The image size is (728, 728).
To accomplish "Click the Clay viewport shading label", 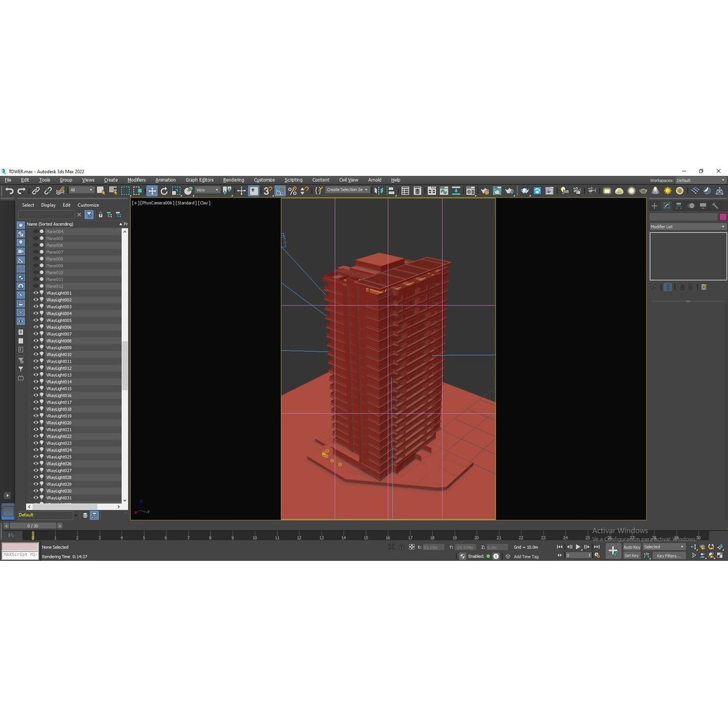I will point(204,203).
